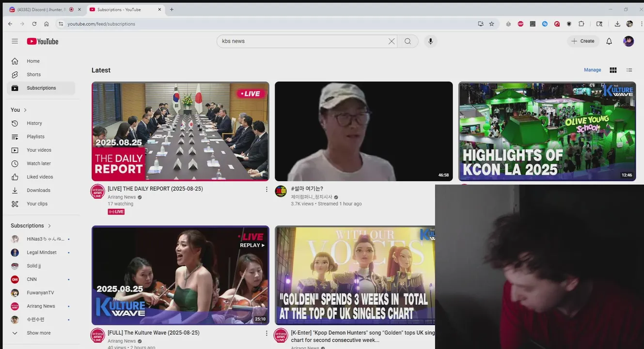
Task: Start voice search with microphone icon
Action: tap(430, 41)
